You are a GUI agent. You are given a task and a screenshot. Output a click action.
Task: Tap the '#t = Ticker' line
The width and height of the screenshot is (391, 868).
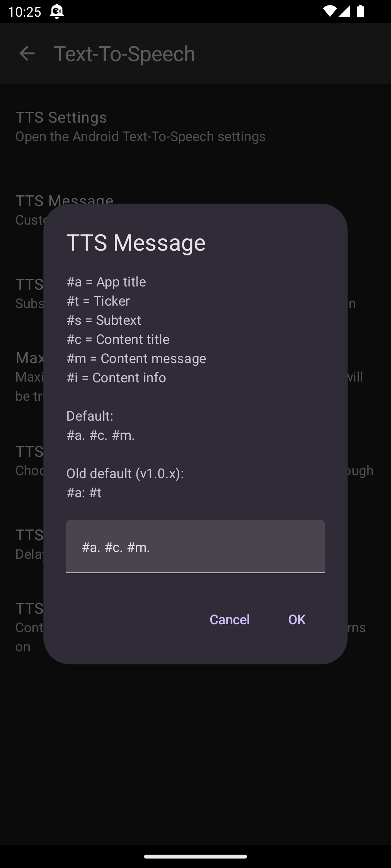pyautogui.click(x=98, y=301)
